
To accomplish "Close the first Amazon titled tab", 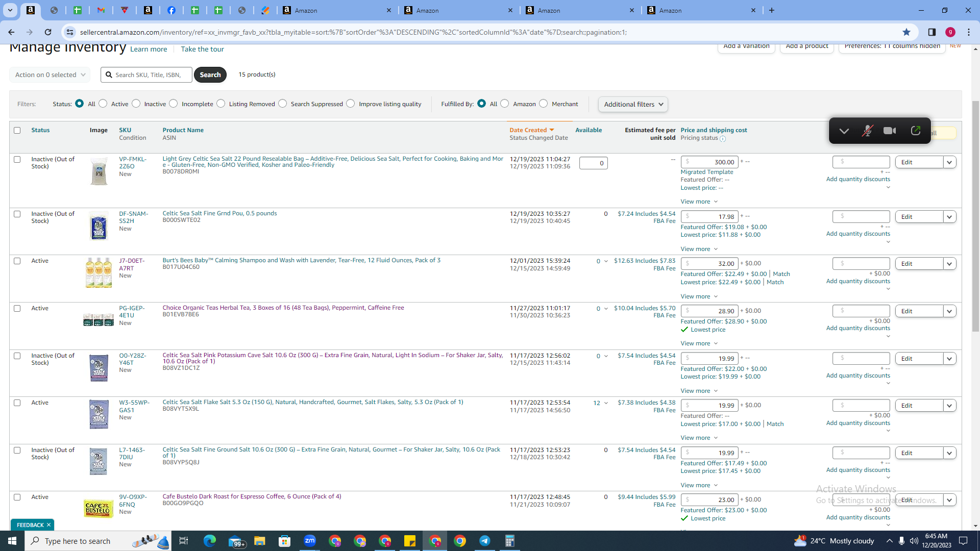I will click(x=389, y=10).
